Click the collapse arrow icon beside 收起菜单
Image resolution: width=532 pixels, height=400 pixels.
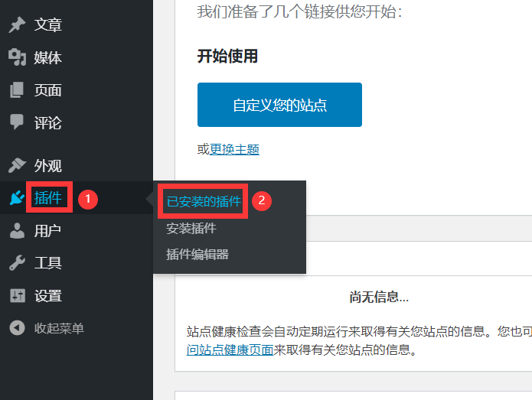tap(17, 328)
